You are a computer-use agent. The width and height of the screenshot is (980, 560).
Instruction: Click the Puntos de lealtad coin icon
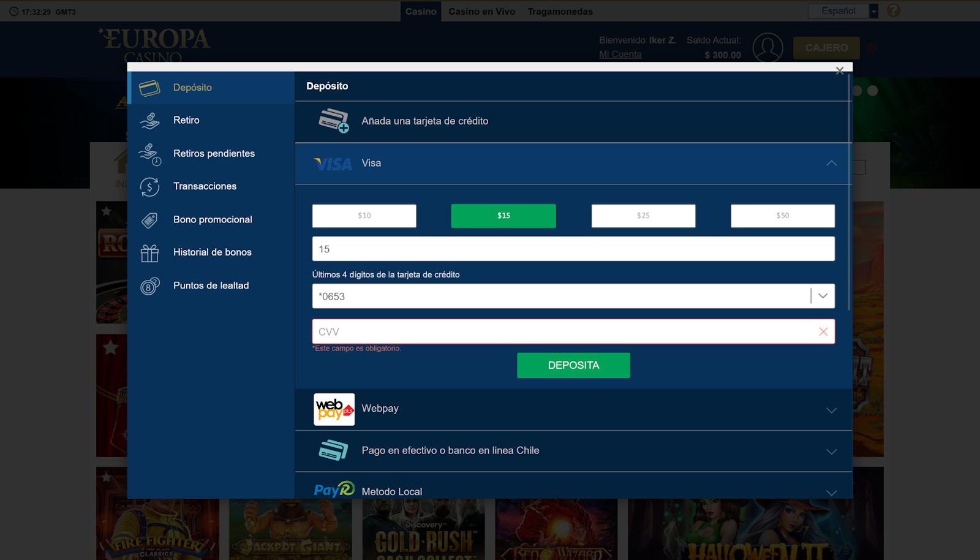point(150,286)
